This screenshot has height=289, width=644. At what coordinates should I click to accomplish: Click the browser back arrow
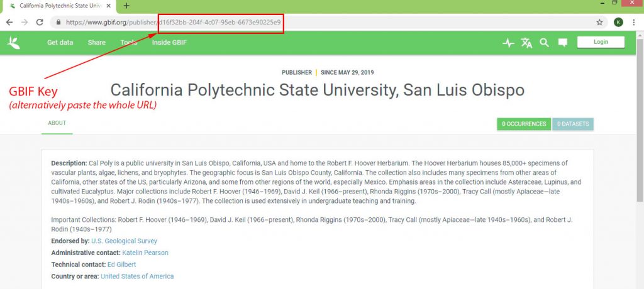tap(9, 22)
